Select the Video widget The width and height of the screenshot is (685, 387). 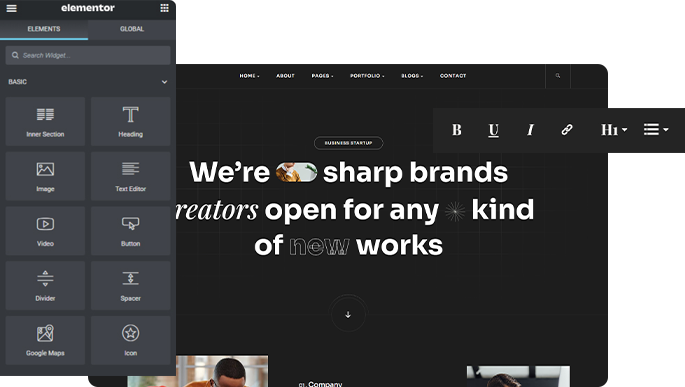pos(45,231)
